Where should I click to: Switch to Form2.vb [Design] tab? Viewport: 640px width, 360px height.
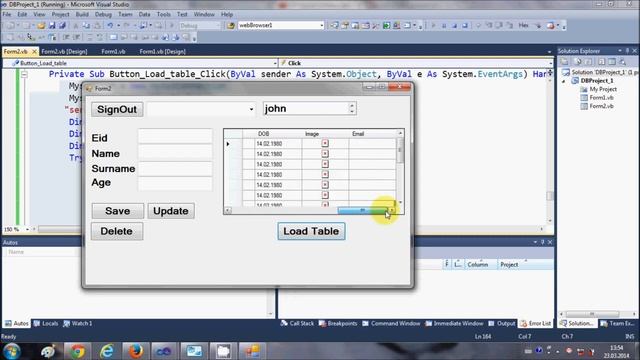64,51
